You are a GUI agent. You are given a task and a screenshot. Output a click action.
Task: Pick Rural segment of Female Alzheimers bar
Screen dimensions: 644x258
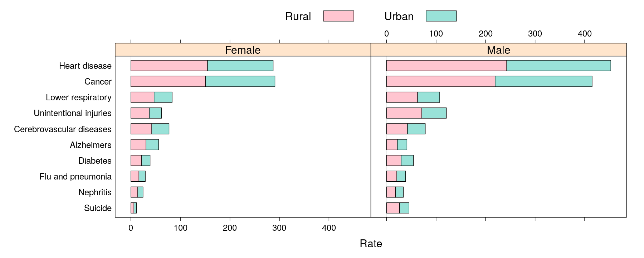[138, 145]
